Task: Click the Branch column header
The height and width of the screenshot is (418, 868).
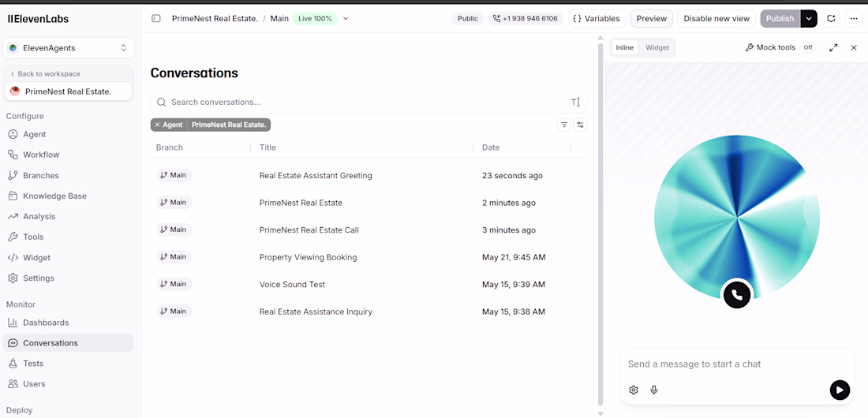Action: click(170, 147)
